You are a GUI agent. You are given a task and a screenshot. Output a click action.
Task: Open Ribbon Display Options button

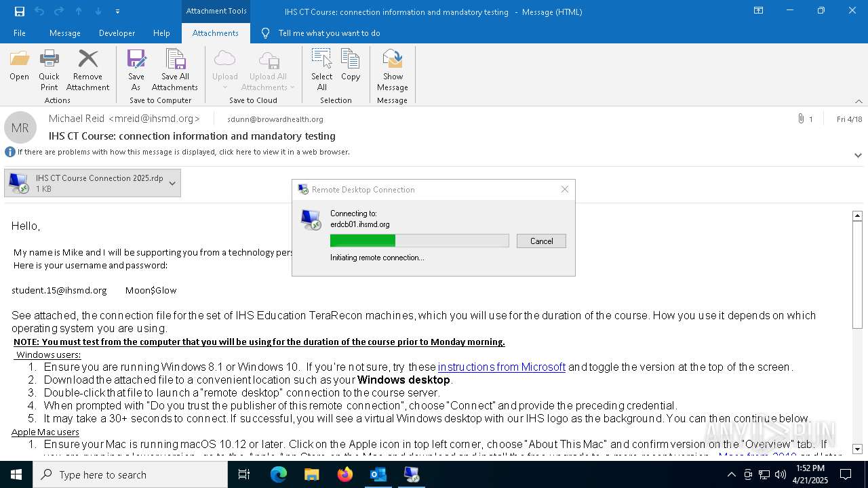click(x=759, y=11)
